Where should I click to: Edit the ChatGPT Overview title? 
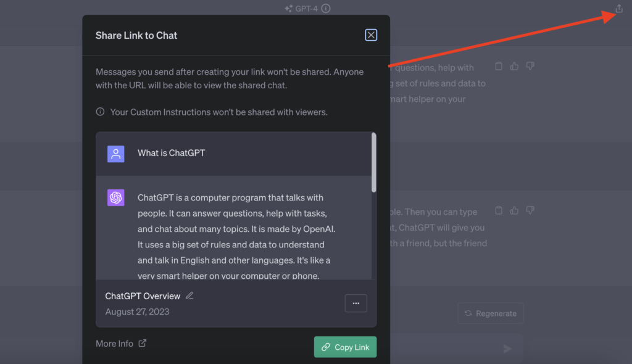point(189,296)
